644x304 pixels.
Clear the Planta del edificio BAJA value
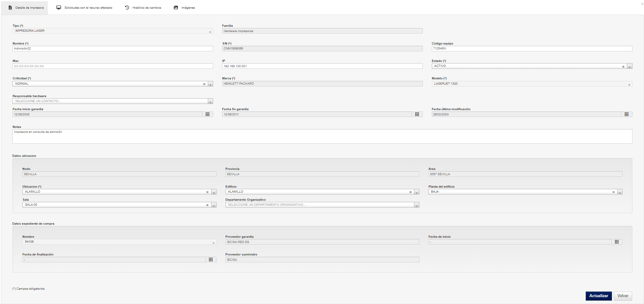pos(613,192)
